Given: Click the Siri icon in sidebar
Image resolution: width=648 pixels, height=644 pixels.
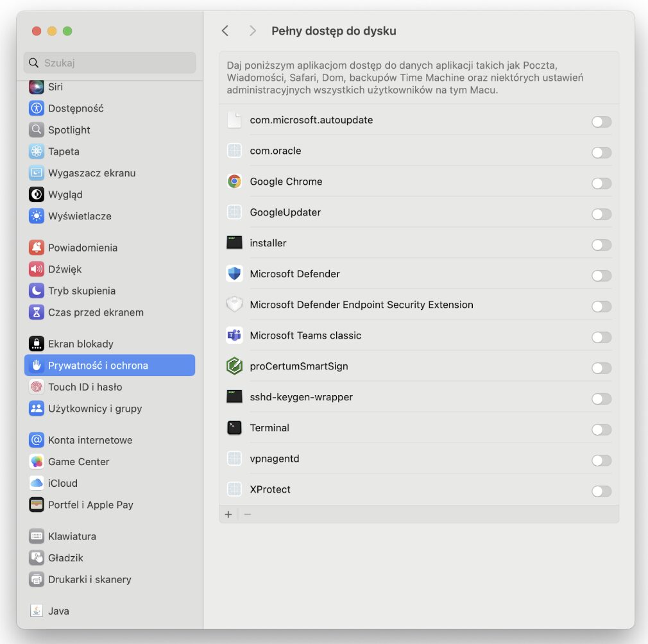Looking at the screenshot, I should coord(37,87).
